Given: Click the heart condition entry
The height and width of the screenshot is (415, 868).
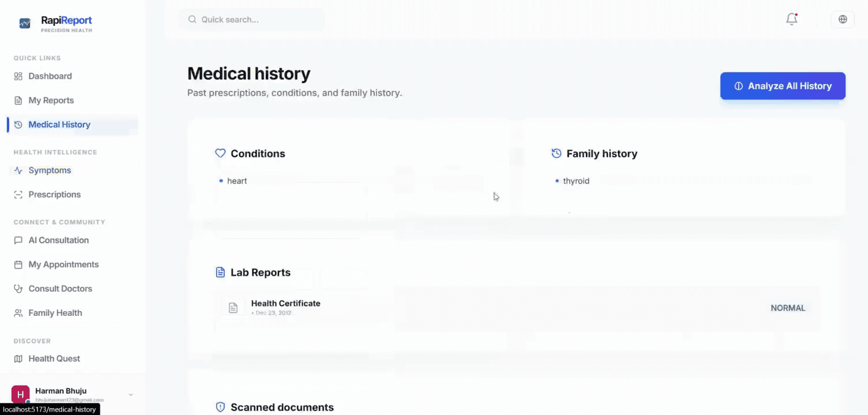Looking at the screenshot, I should [237, 181].
